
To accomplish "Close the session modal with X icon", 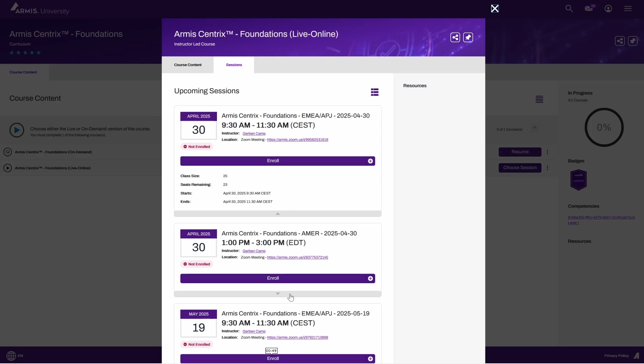I will [494, 8].
